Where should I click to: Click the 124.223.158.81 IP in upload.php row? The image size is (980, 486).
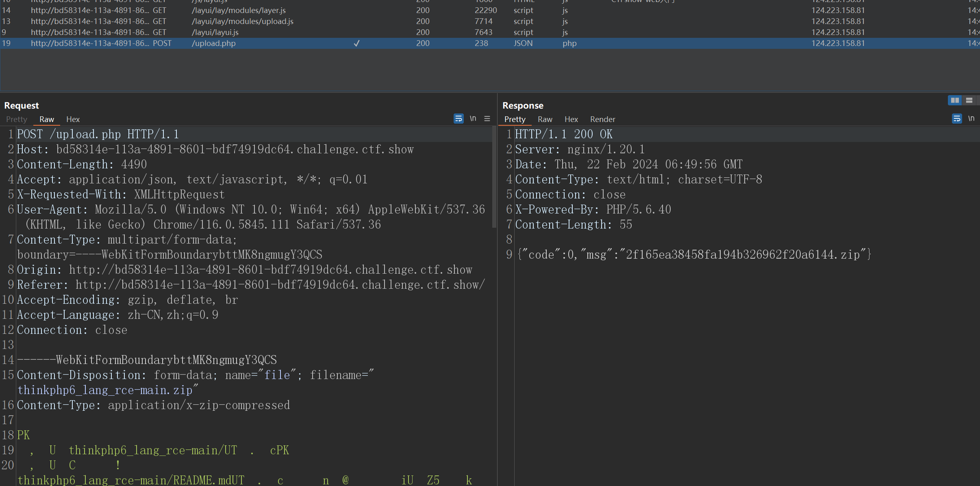838,43
